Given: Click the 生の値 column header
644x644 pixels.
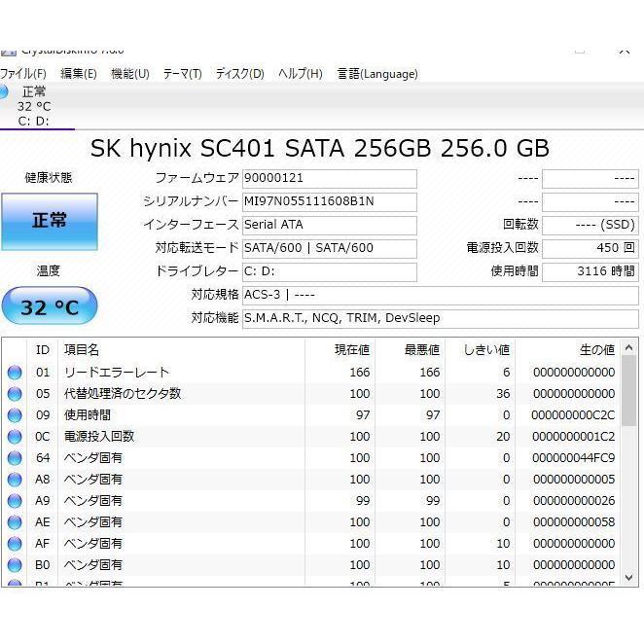Looking at the screenshot, I should pos(568,350).
